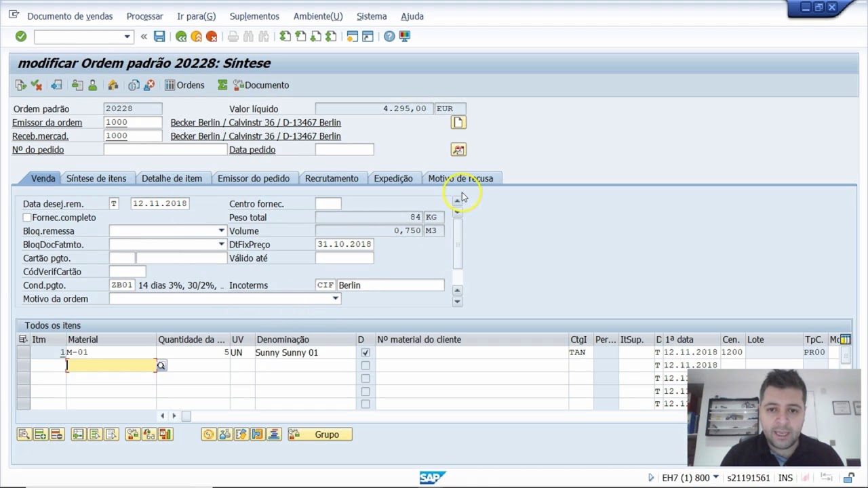Toggle checkbox D for item M-01

366,352
